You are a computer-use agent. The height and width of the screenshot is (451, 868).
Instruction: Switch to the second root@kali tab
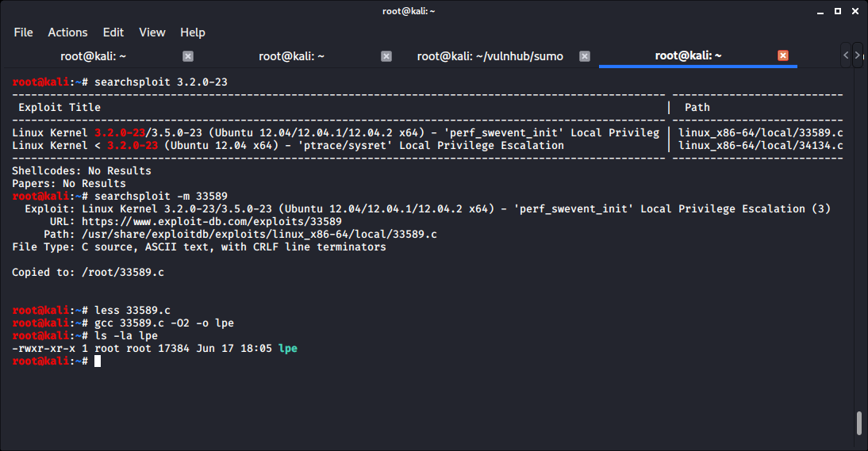[292, 55]
